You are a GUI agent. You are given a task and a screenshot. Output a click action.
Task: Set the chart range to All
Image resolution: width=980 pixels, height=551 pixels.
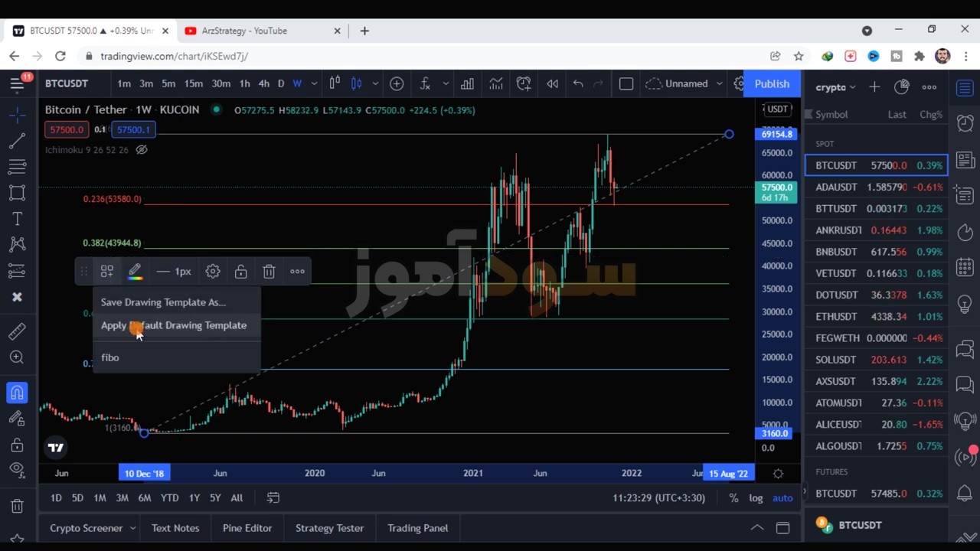pyautogui.click(x=237, y=498)
